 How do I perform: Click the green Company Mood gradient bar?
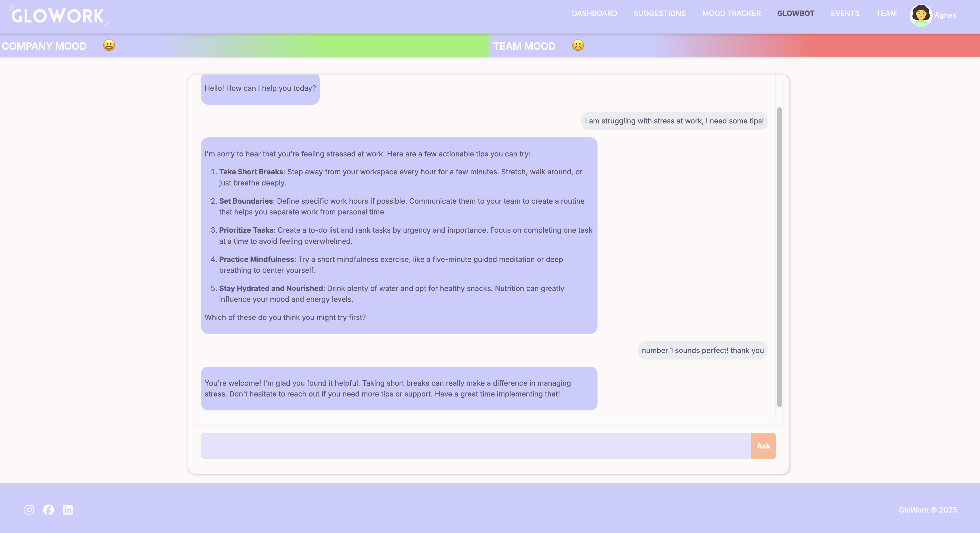342,46
